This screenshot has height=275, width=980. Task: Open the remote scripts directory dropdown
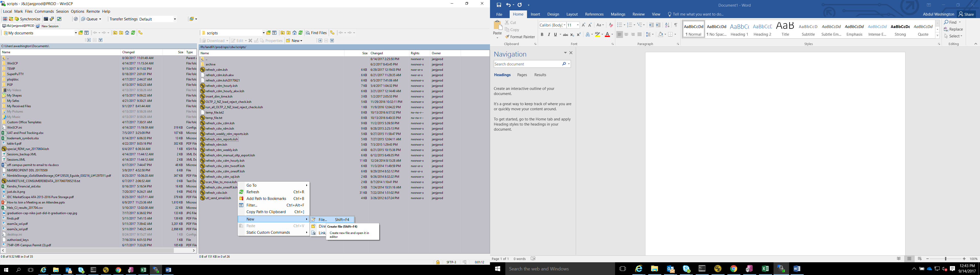point(263,33)
